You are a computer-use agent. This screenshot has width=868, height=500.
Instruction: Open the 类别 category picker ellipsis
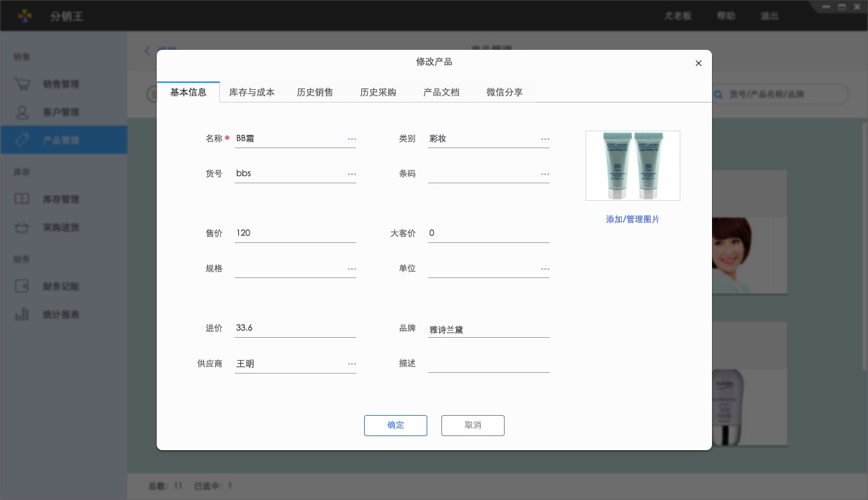click(x=545, y=139)
